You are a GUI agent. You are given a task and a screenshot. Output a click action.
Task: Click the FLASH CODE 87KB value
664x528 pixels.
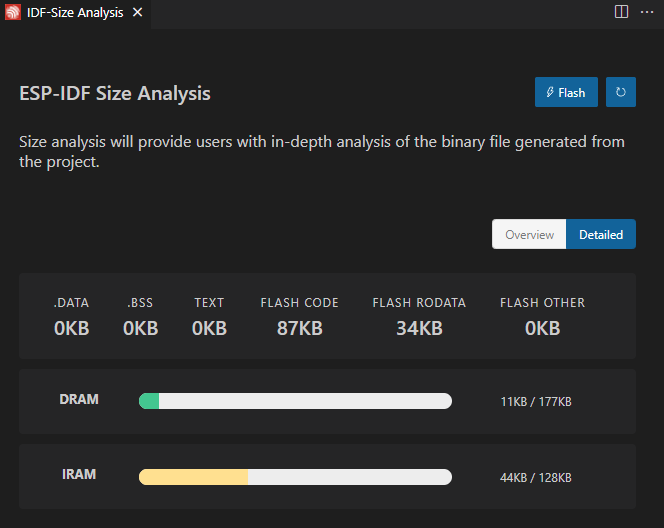click(x=300, y=328)
